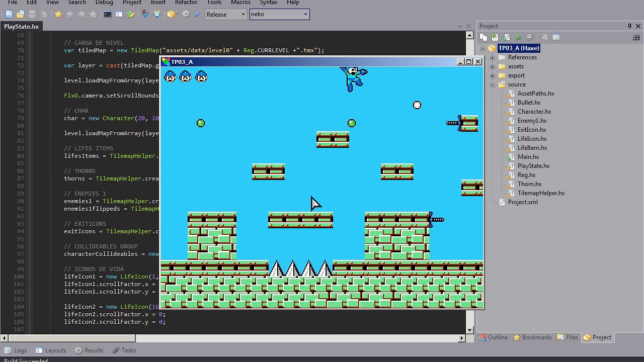Collapse the TP03_A (Haxe) project node
The height and width of the screenshot is (362, 644).
pyautogui.click(x=483, y=49)
